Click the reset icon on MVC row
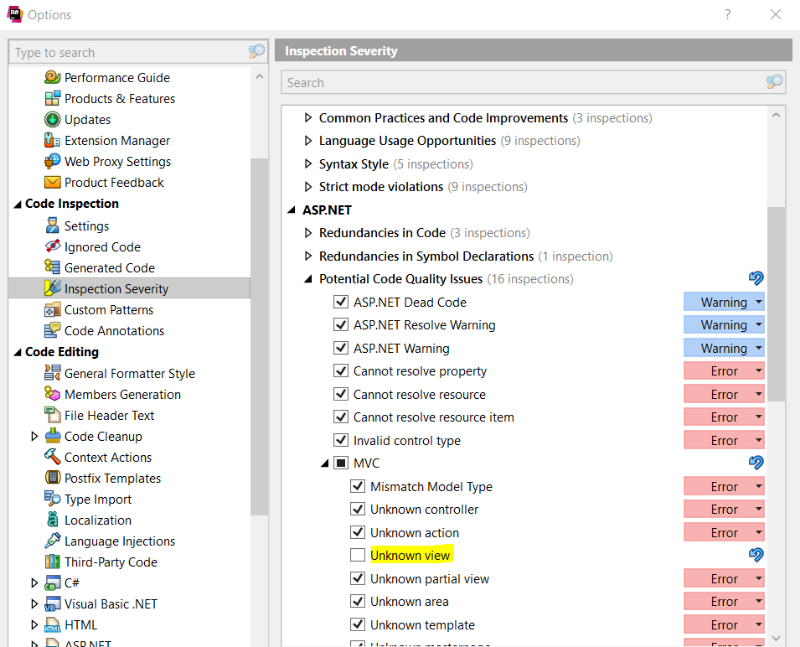 coord(756,463)
